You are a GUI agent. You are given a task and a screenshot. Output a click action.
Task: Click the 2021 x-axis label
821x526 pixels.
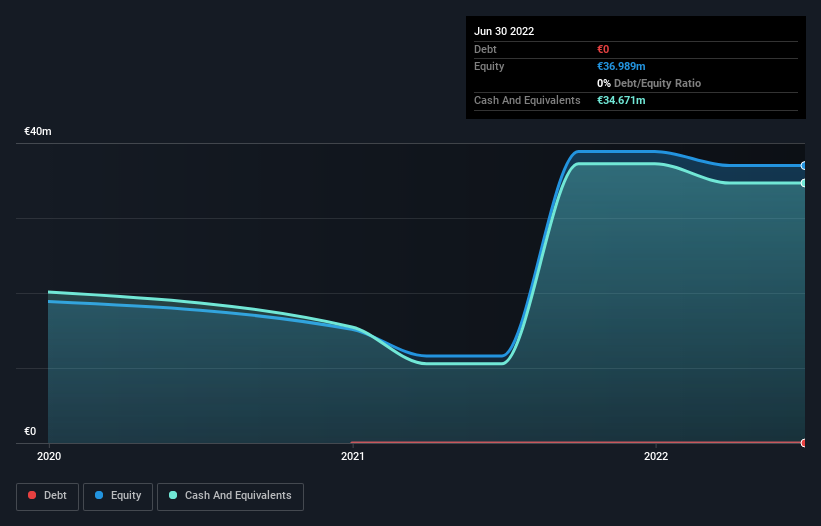coord(353,456)
